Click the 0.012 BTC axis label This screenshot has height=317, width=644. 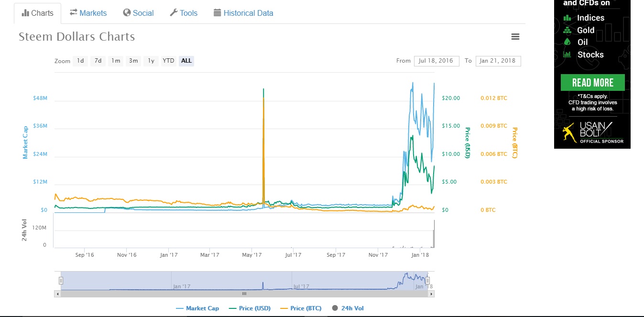[x=494, y=98]
